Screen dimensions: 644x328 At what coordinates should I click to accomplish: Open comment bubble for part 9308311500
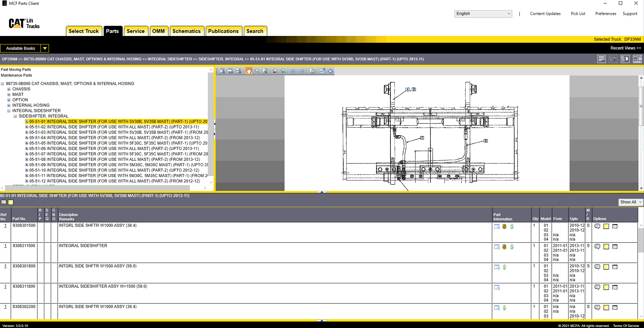[597, 247]
